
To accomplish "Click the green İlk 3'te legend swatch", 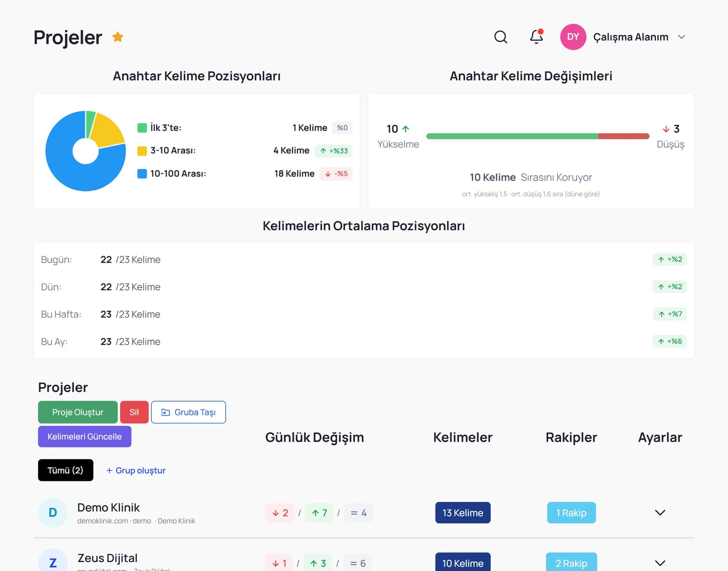I will [142, 128].
